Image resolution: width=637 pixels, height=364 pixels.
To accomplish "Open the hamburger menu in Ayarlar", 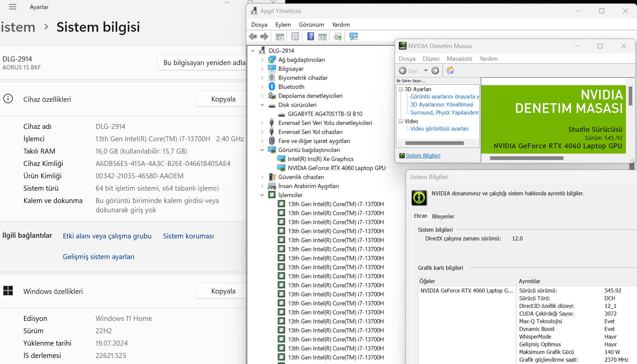I will pyautogui.click(x=13, y=7).
